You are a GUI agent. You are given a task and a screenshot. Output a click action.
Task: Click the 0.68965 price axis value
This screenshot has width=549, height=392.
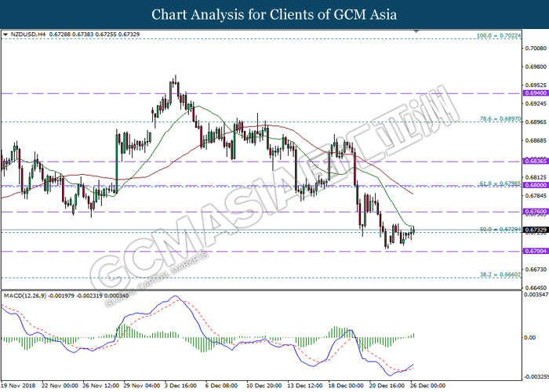536,122
